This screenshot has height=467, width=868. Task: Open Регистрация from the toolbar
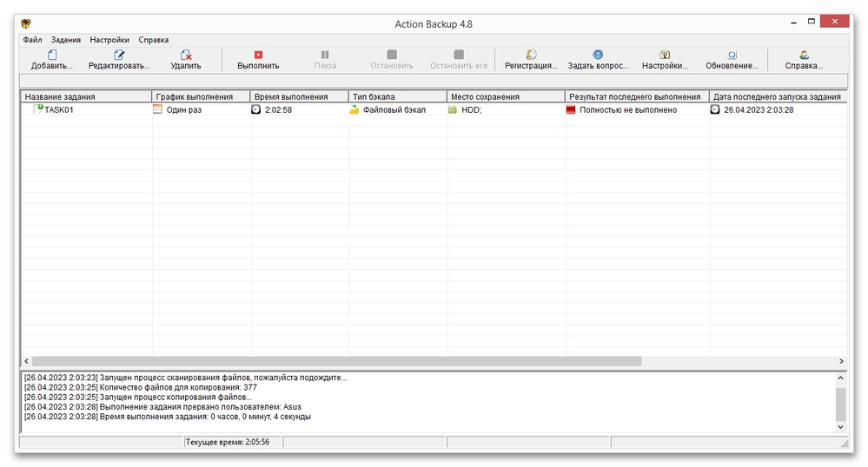pos(531,60)
